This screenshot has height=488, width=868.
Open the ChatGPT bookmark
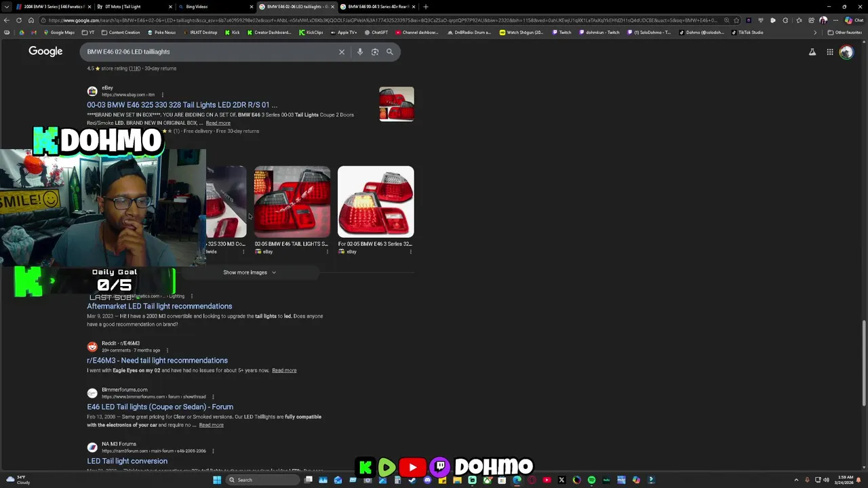pyautogui.click(x=376, y=33)
